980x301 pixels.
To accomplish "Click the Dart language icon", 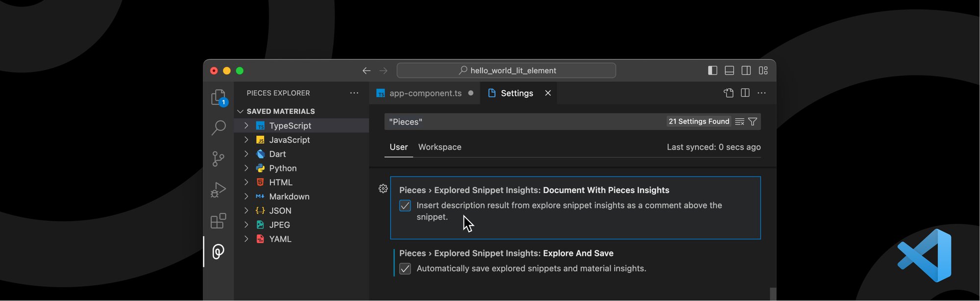I will pos(260,154).
